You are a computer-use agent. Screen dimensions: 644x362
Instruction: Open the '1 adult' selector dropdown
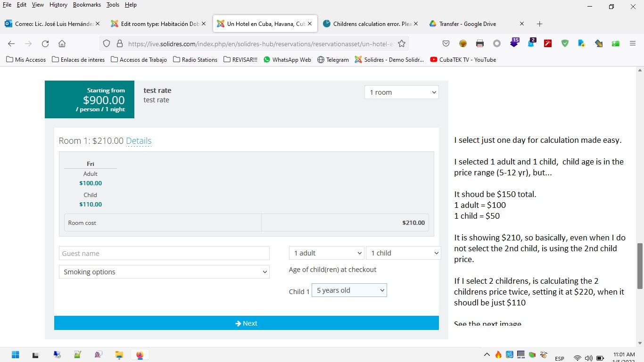tap(326, 253)
